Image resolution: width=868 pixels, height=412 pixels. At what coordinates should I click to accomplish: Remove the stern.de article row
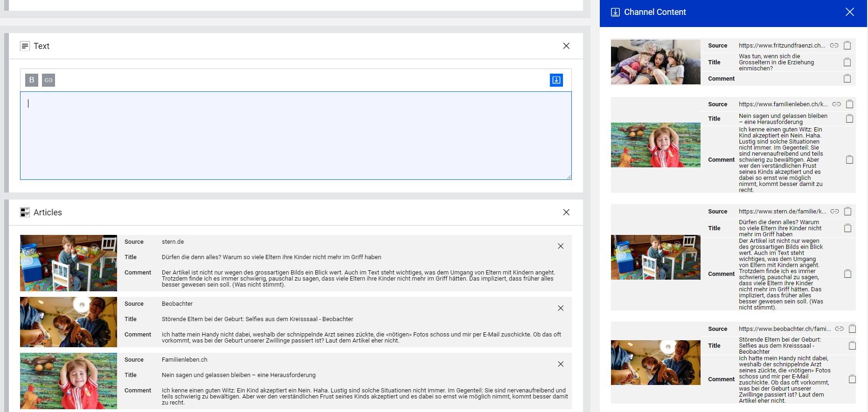click(x=561, y=246)
